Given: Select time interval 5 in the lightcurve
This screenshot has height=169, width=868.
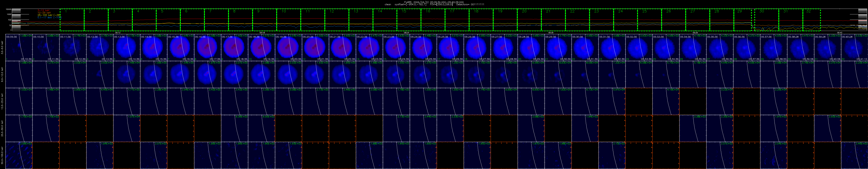Looking at the screenshot, I should tap(169, 20).
